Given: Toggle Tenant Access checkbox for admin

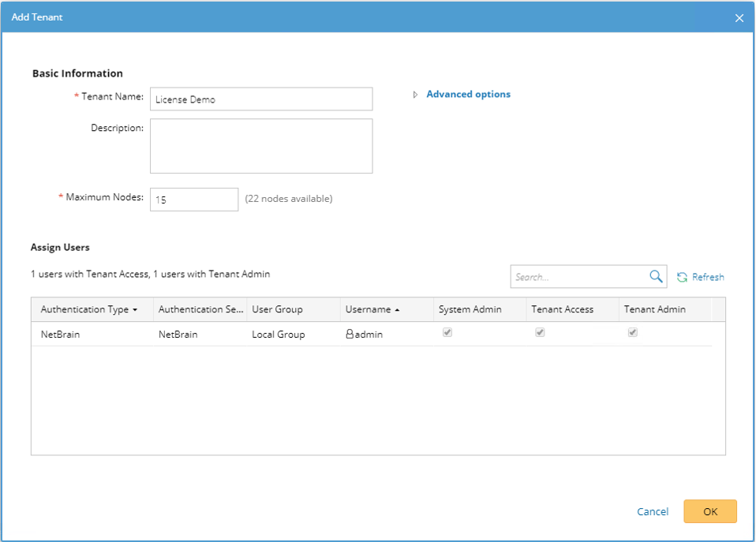Looking at the screenshot, I should (x=540, y=333).
